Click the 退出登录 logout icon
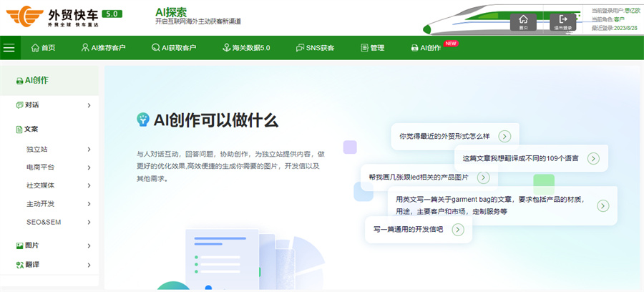Image resolution: width=644 pixels, height=292 pixels. [563, 21]
